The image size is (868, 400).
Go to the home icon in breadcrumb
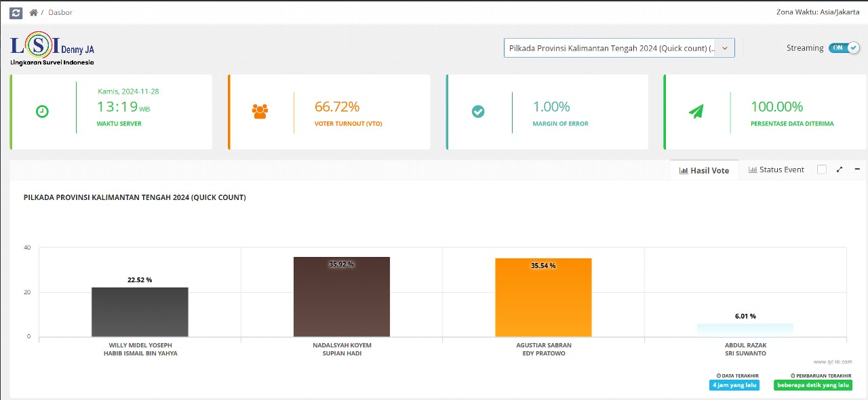33,12
